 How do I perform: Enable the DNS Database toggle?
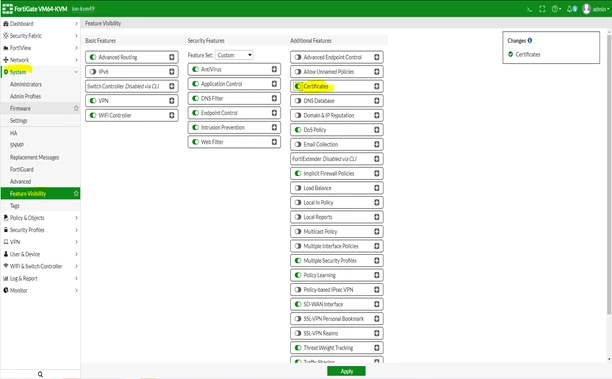298,101
